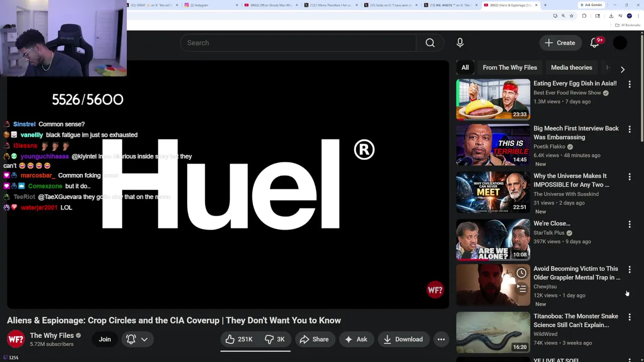
Task: Open Chewjitsu channel link
Action: 545,287
